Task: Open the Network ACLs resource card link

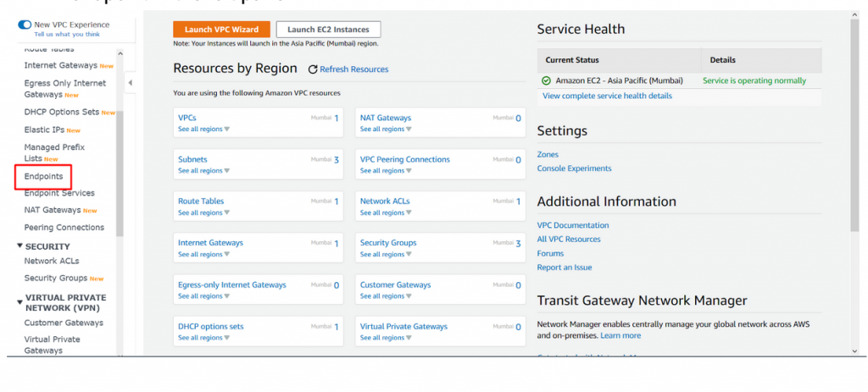Action: [386, 202]
